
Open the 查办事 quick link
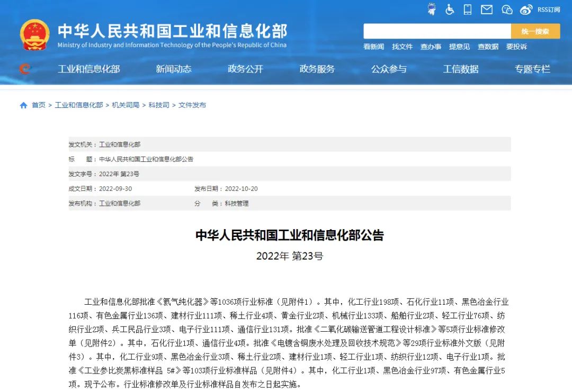pyautogui.click(x=431, y=47)
